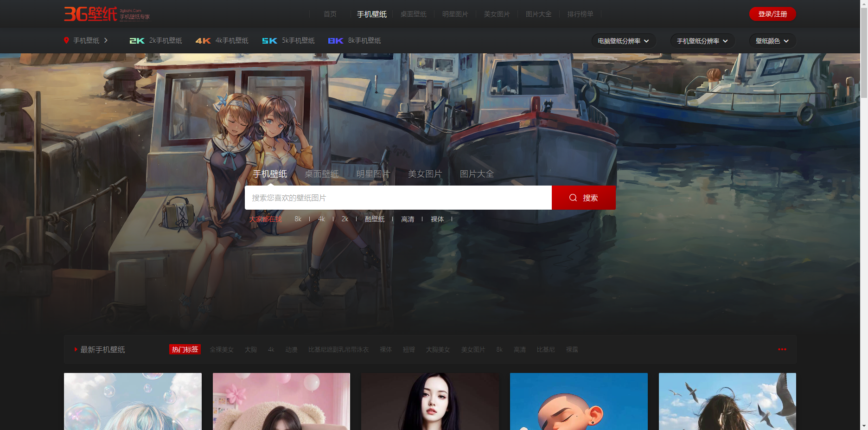
Task: Click the page vertical scrollbar thumb
Action: pyautogui.click(x=864, y=52)
